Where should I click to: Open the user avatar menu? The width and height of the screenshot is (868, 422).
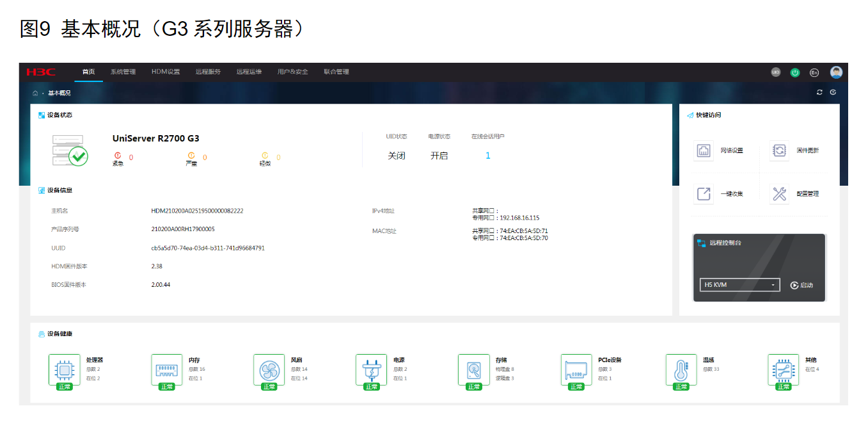(x=836, y=72)
